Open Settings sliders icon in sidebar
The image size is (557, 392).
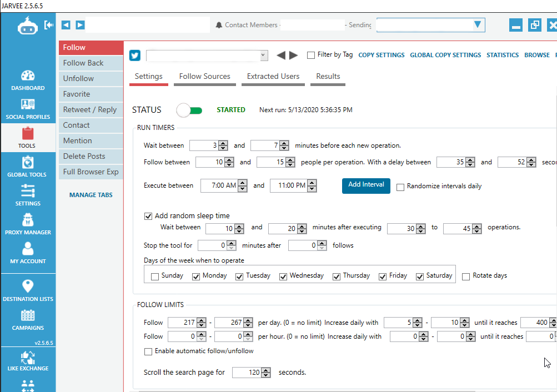[x=28, y=190]
